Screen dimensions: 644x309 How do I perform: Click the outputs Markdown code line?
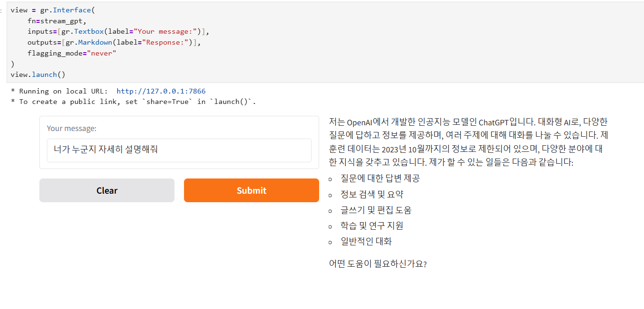[114, 42]
